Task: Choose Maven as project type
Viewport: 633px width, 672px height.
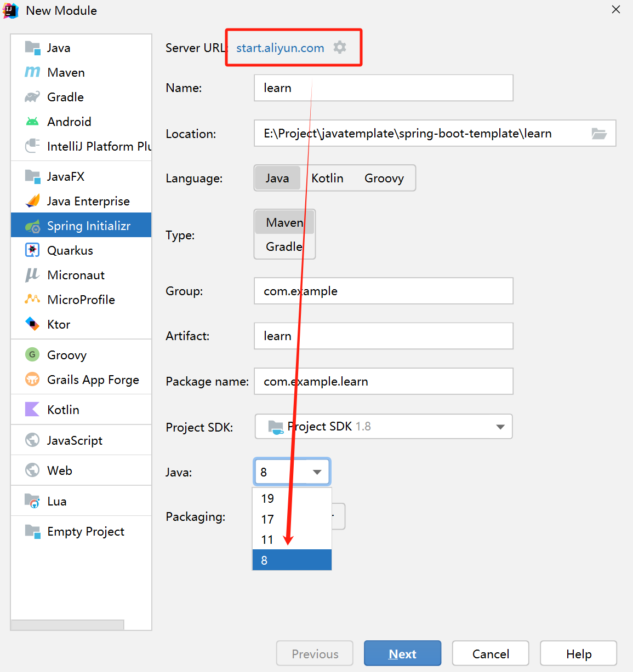Action: point(284,222)
